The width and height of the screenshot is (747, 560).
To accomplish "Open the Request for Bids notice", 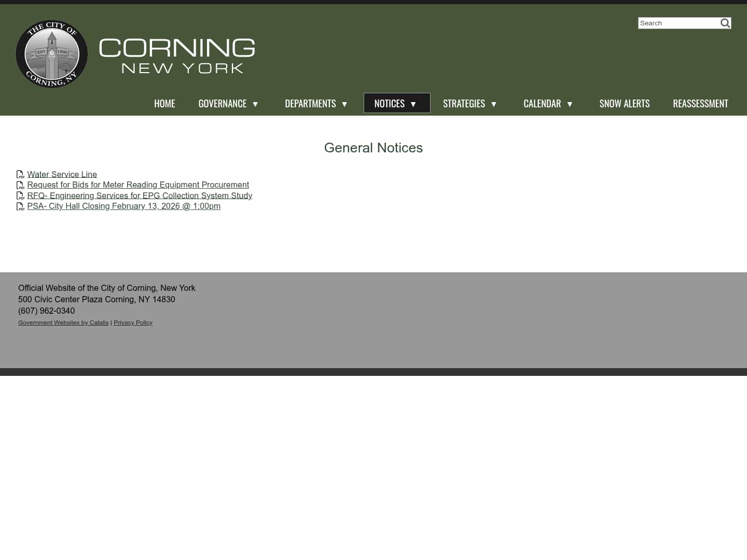I will (138, 185).
